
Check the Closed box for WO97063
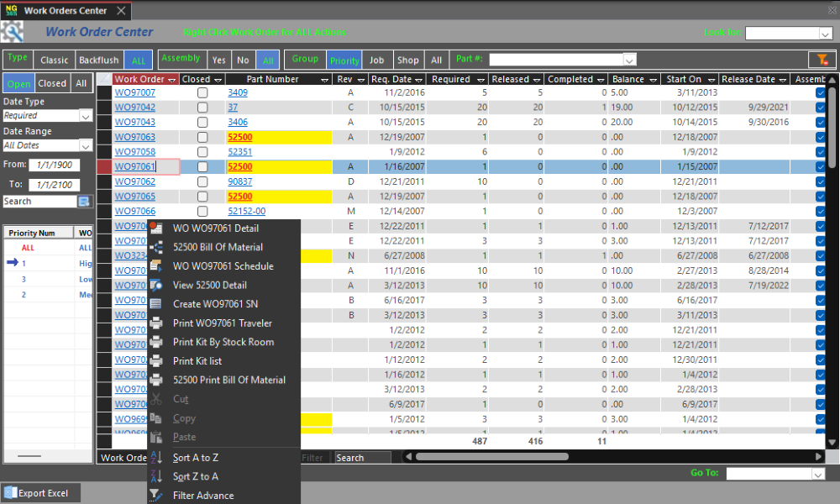click(202, 137)
